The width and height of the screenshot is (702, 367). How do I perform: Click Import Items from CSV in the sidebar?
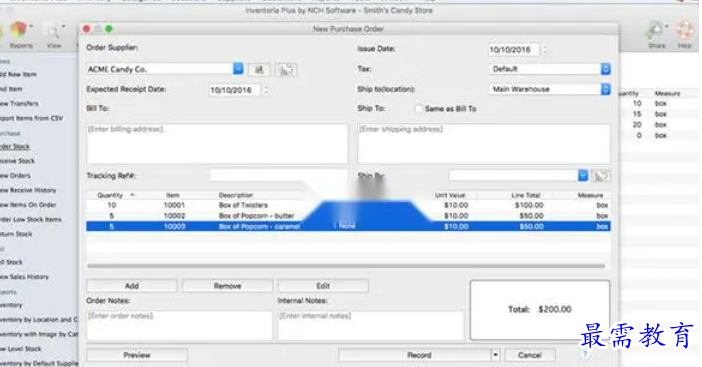(x=31, y=118)
